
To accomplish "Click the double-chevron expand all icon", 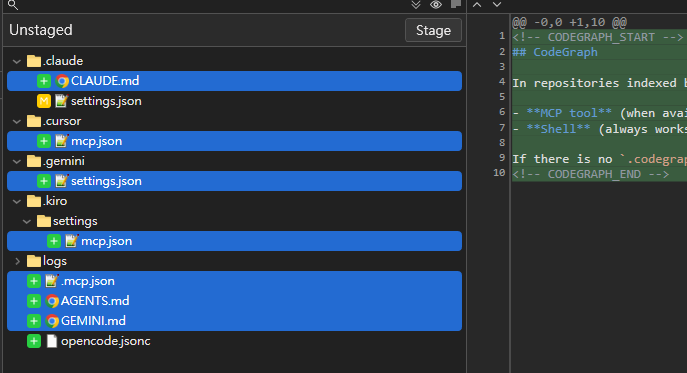I will 416,5.
